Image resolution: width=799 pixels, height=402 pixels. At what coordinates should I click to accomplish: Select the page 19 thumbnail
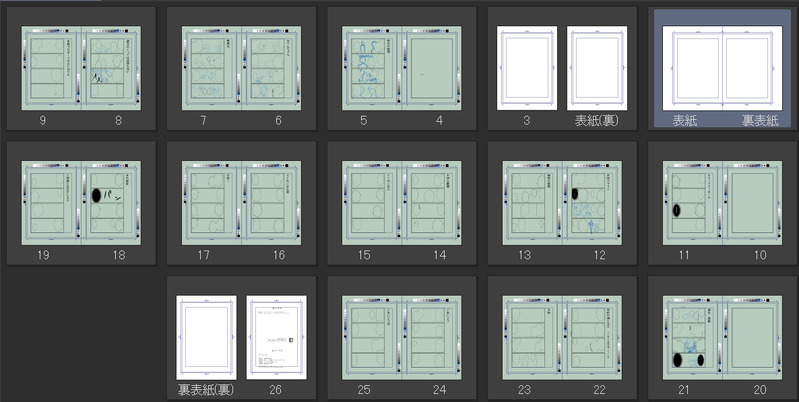pos(51,203)
